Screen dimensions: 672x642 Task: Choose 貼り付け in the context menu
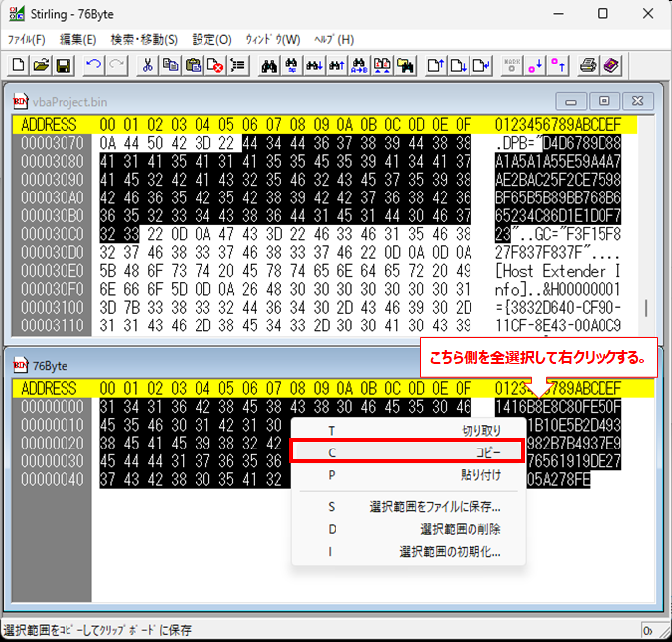pyautogui.click(x=408, y=475)
